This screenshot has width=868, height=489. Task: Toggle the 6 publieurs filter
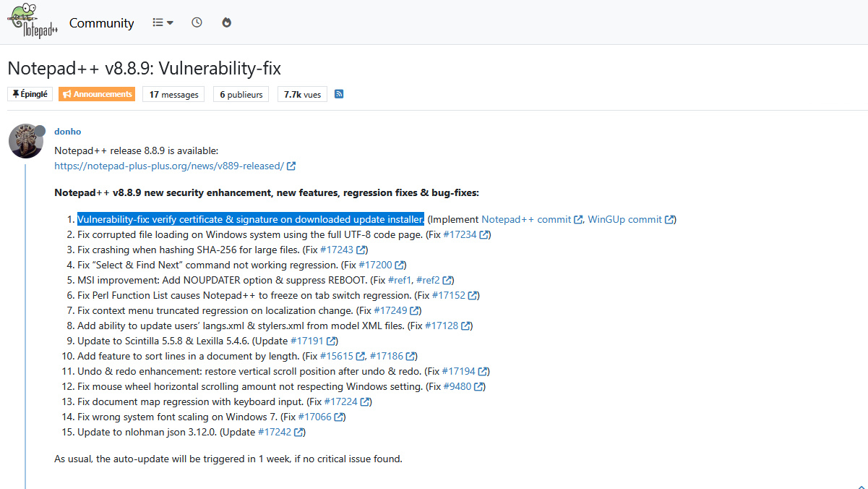pos(241,93)
